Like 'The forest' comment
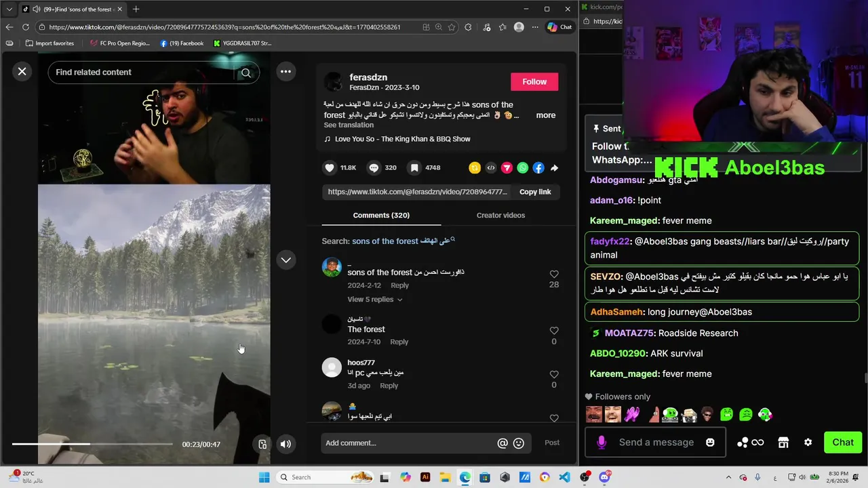This screenshot has height=488, width=868. point(554,331)
